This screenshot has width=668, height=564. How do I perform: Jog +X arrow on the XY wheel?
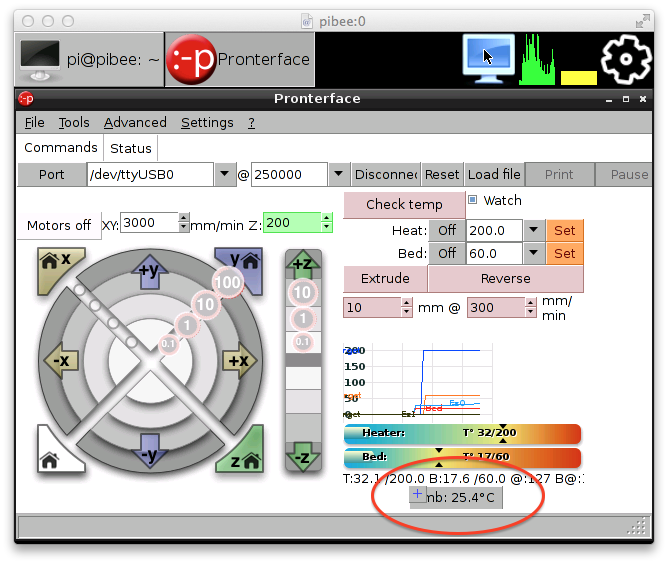click(x=239, y=361)
